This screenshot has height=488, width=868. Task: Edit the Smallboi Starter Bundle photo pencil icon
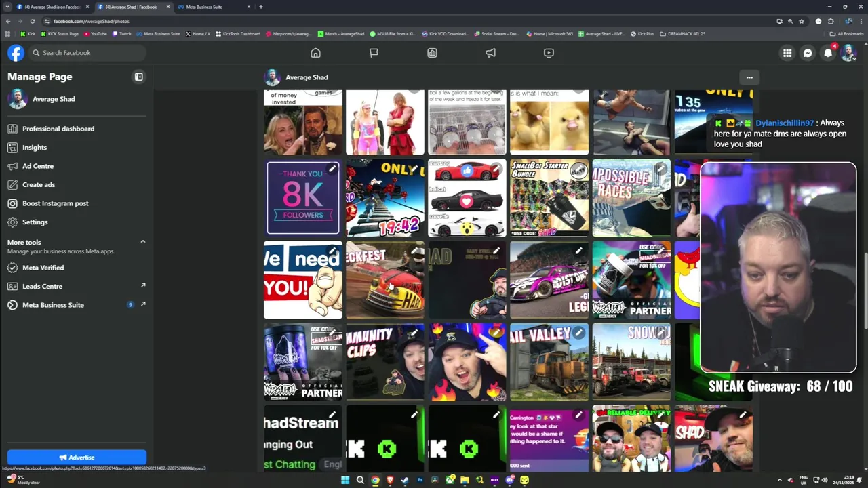(x=578, y=169)
